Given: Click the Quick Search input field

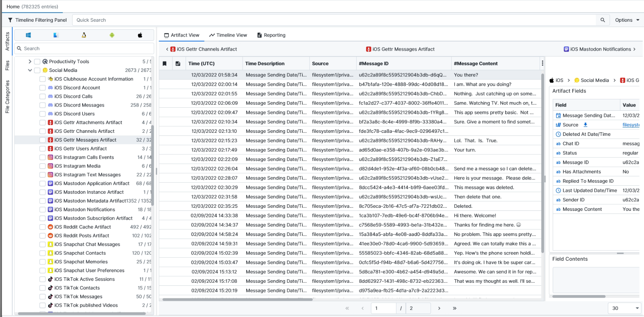Looking at the screenshot, I should (x=334, y=20).
